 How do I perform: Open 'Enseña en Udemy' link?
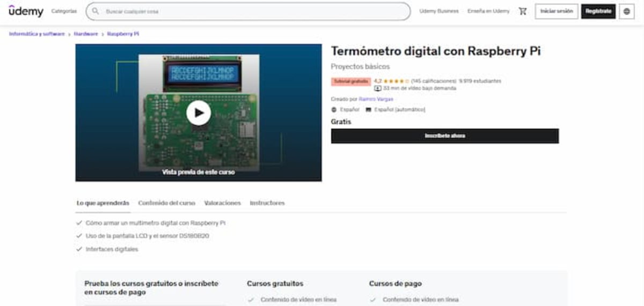tap(488, 11)
